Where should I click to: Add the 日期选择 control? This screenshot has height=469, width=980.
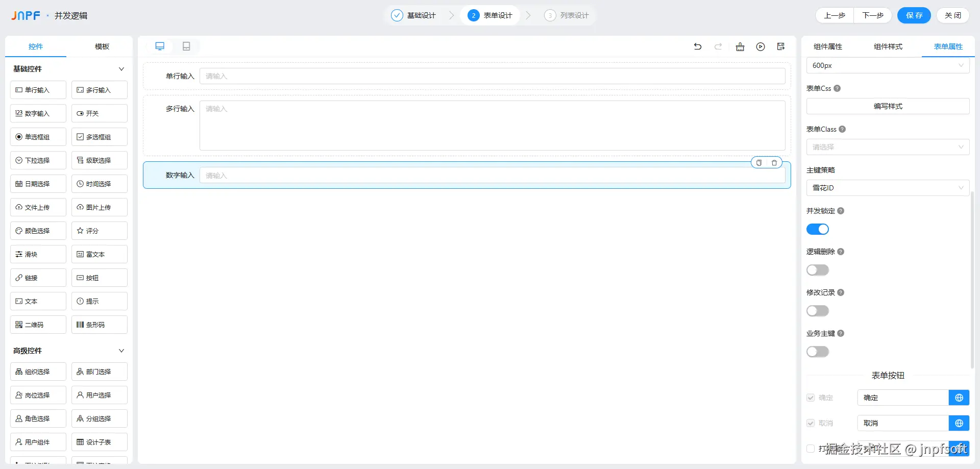click(x=38, y=184)
